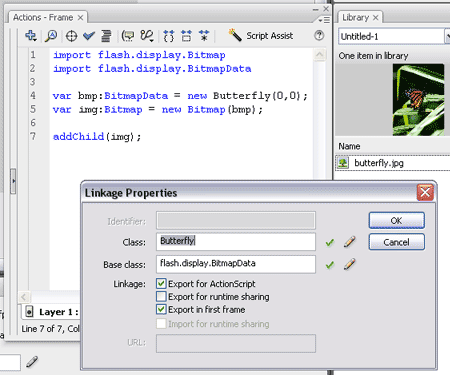Screen dimensions: 450x375
Task: Uncheck Export for ActionScript
Action: (161, 284)
